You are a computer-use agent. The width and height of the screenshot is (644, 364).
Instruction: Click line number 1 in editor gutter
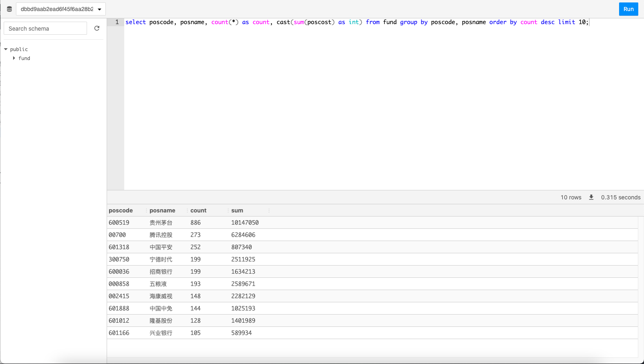pyautogui.click(x=117, y=22)
